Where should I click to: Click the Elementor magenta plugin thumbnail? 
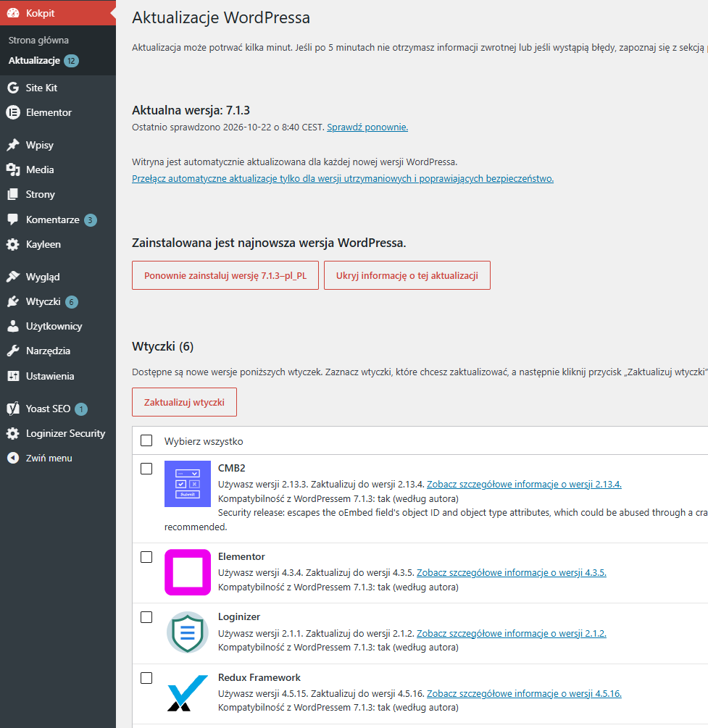188,572
